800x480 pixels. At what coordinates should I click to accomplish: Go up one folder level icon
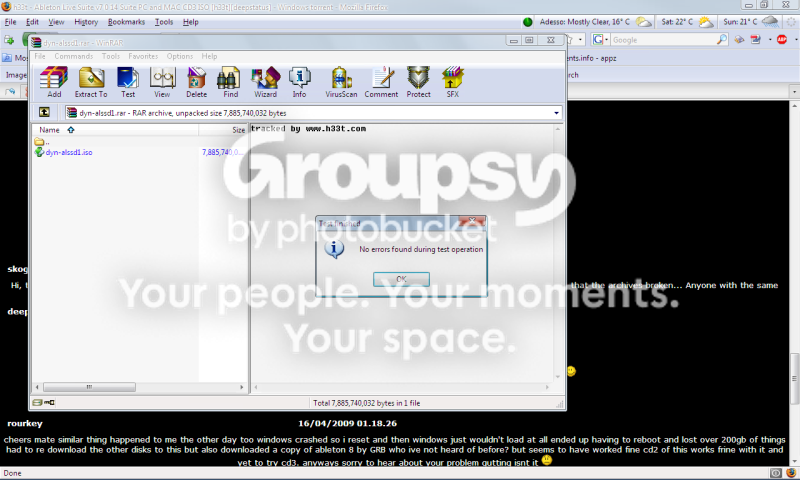tap(44, 112)
